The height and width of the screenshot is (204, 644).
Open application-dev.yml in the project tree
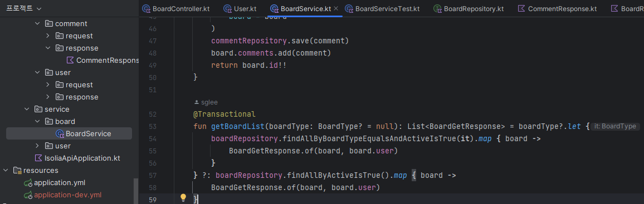coord(68,195)
